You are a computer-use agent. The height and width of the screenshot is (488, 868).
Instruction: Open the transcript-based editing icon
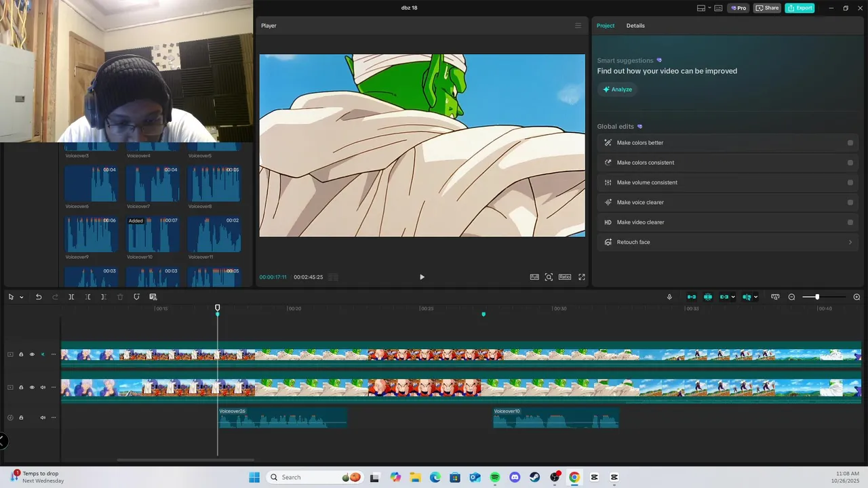coord(153,297)
